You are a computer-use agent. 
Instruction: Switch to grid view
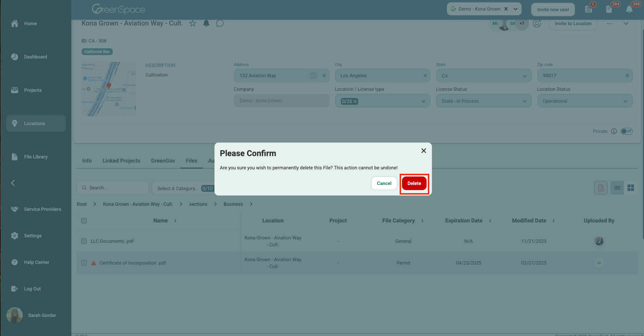tap(631, 188)
